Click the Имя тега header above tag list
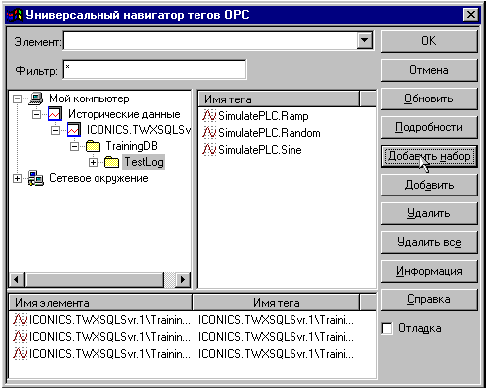487x389 pixels. pyautogui.click(x=279, y=99)
